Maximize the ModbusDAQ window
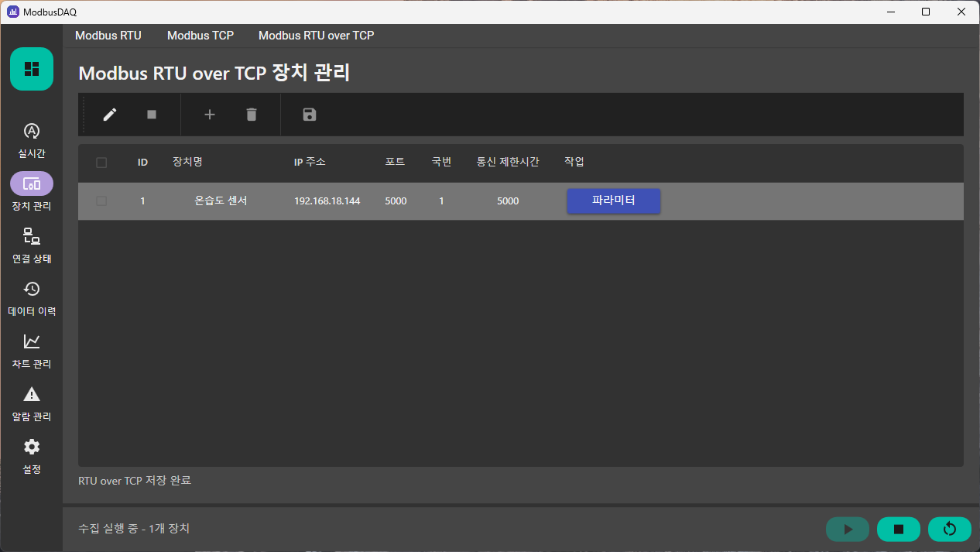 (x=926, y=12)
